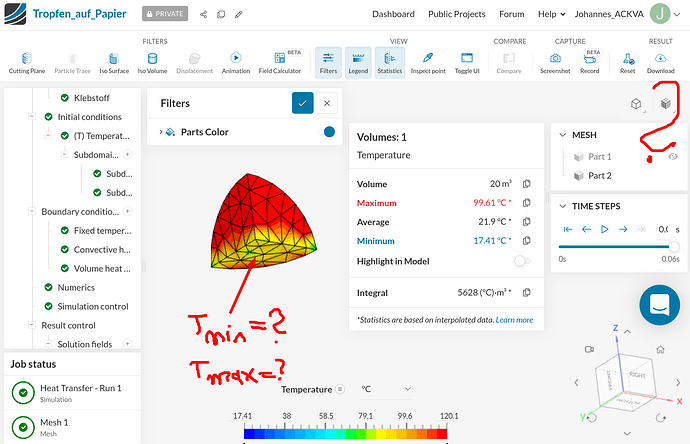690x444 pixels.
Task: Toggle the Filters panel button
Action: click(328, 63)
